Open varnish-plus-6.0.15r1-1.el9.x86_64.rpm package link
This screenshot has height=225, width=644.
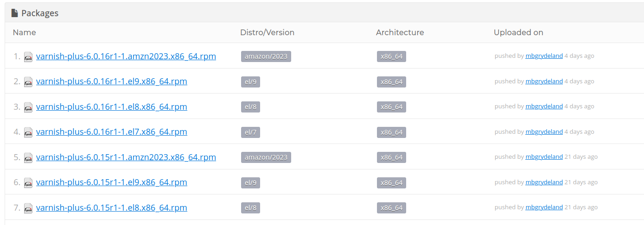(111, 182)
